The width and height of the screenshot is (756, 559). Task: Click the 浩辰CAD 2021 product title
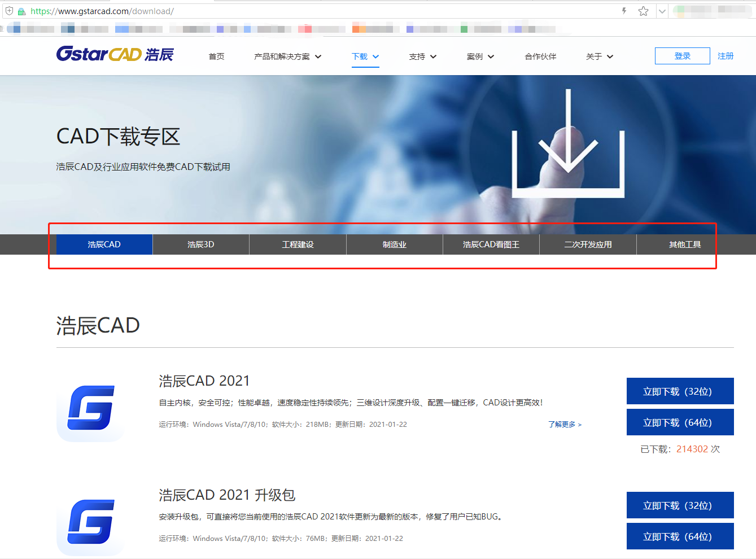[204, 381]
